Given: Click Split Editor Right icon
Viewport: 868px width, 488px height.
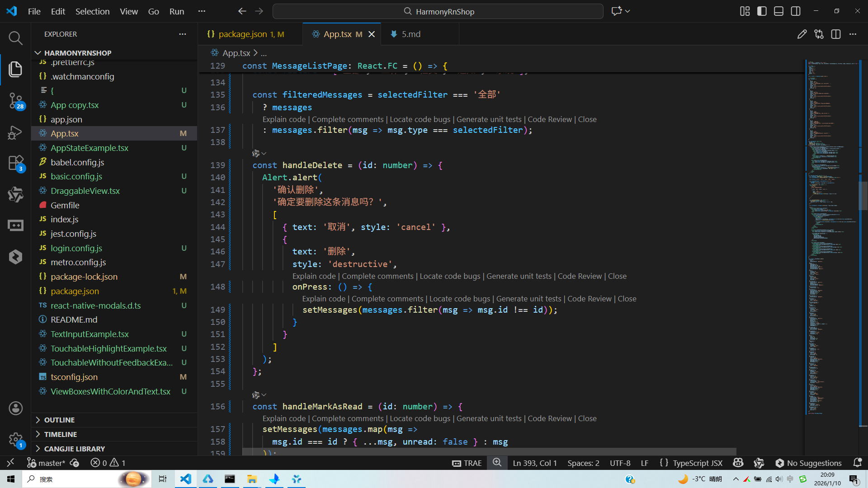Looking at the screenshot, I should pos(835,34).
